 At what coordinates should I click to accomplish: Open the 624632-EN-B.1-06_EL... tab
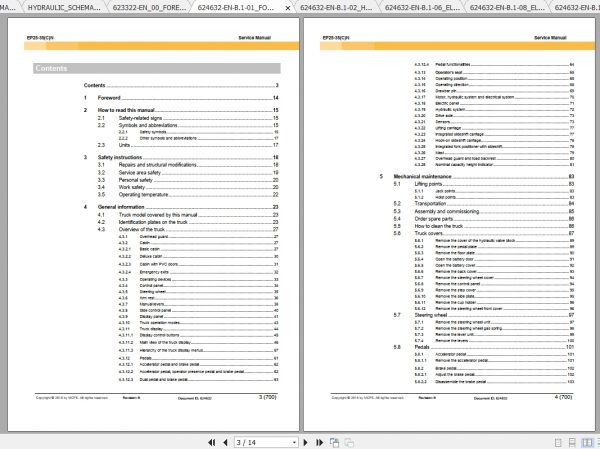(x=422, y=7)
